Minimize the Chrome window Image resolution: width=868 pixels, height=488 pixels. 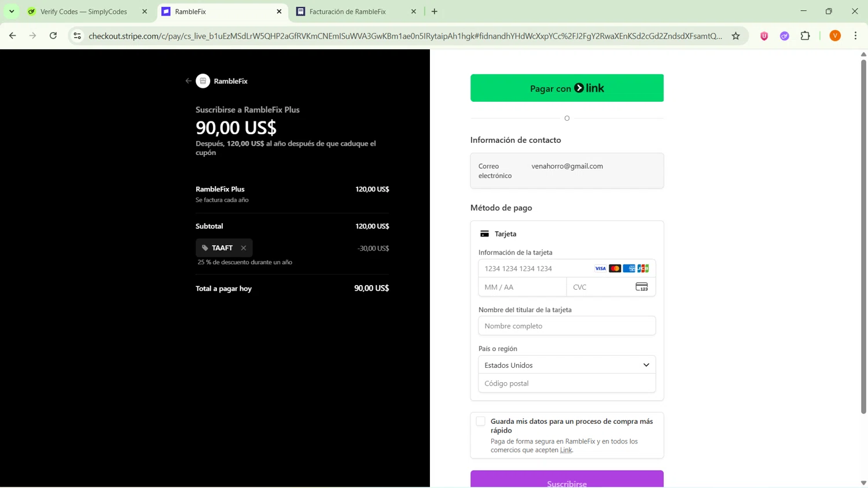click(x=803, y=11)
